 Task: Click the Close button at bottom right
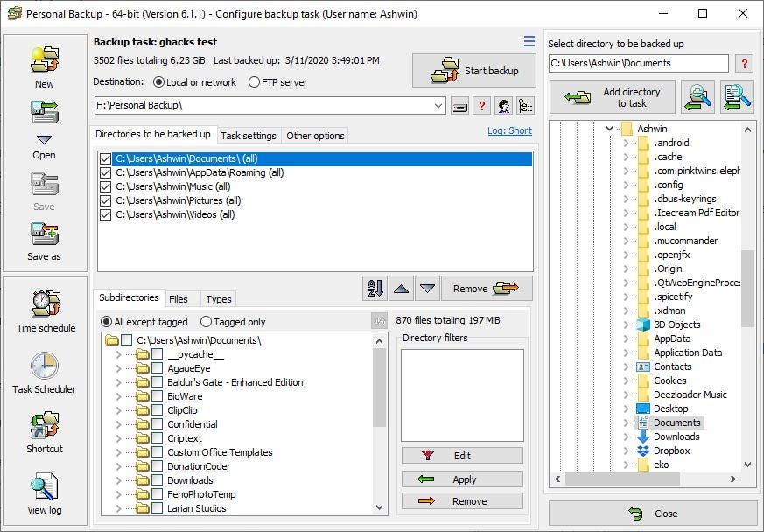point(653,514)
